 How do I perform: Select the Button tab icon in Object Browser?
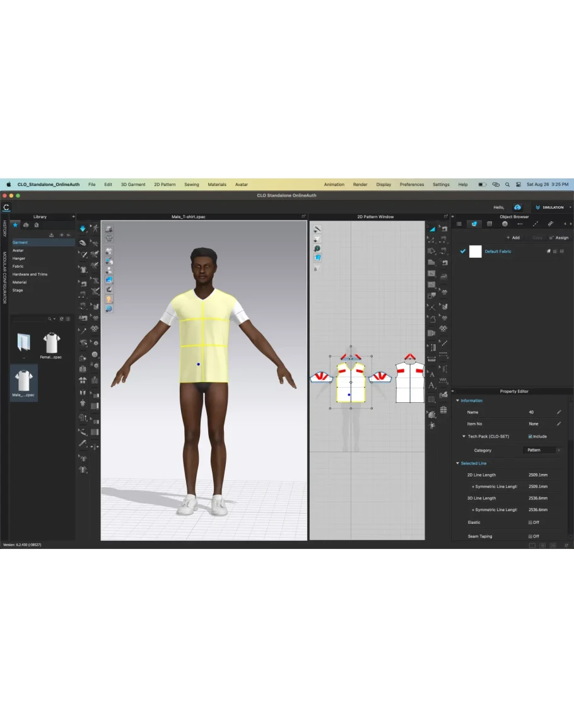tap(505, 224)
